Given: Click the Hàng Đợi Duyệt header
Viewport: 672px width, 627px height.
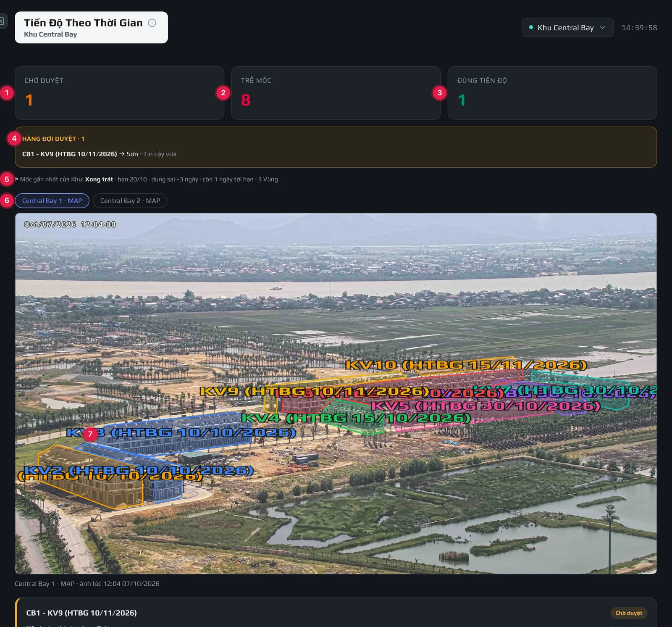Looking at the screenshot, I should tap(53, 139).
